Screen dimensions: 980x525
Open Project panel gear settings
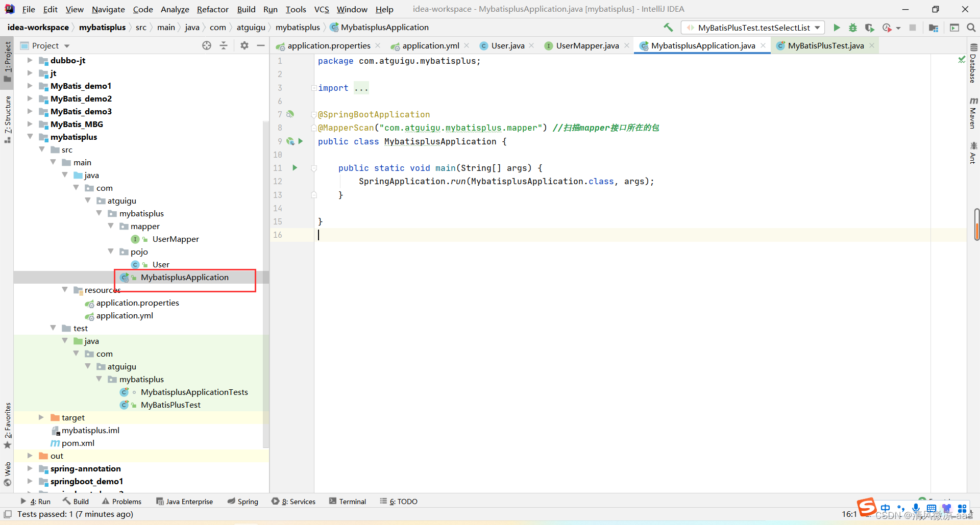(x=244, y=45)
